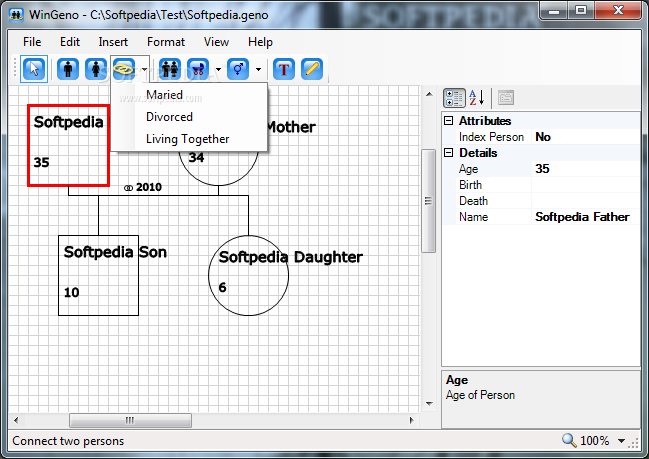This screenshot has width=649, height=459.
Task: Click the zoom magnifier icon
Action: point(569,440)
